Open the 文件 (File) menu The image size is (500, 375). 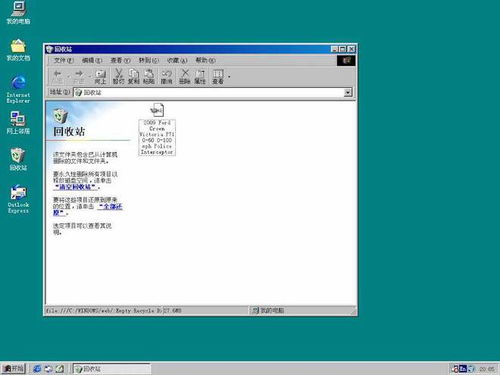(64, 60)
